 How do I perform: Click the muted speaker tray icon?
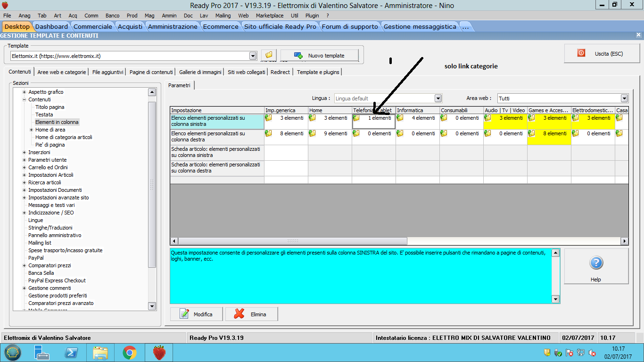[592, 353]
